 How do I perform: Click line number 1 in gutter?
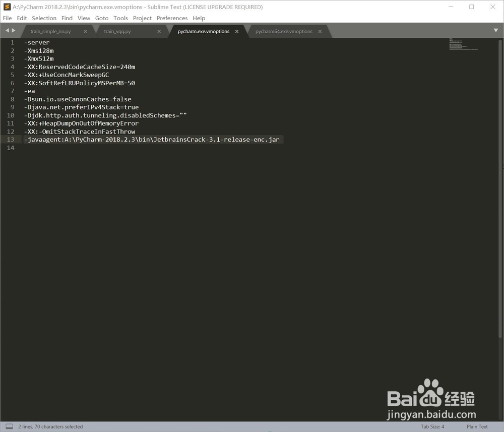click(x=12, y=42)
